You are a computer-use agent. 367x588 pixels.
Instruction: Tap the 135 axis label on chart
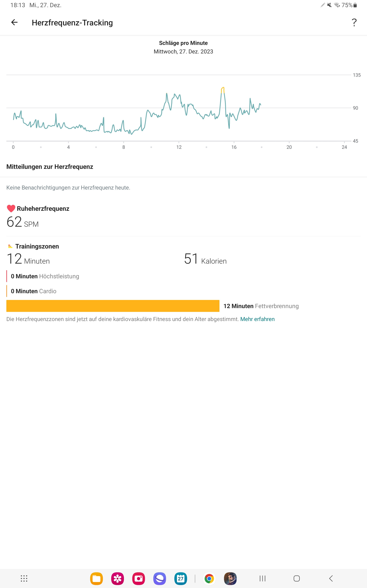click(356, 75)
